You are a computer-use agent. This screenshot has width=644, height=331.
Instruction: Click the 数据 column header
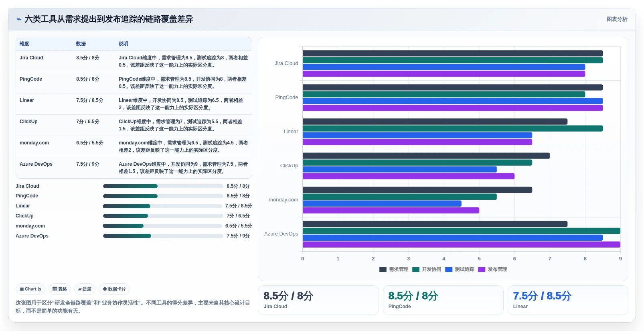[81, 44]
